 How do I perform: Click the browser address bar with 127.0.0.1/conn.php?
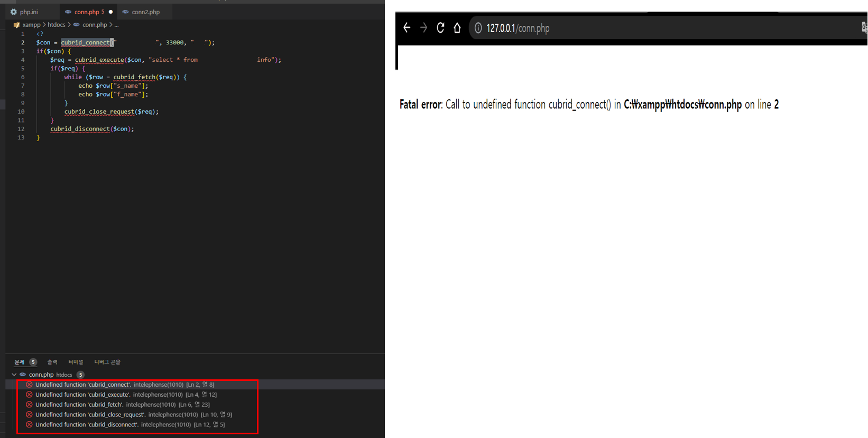point(666,28)
